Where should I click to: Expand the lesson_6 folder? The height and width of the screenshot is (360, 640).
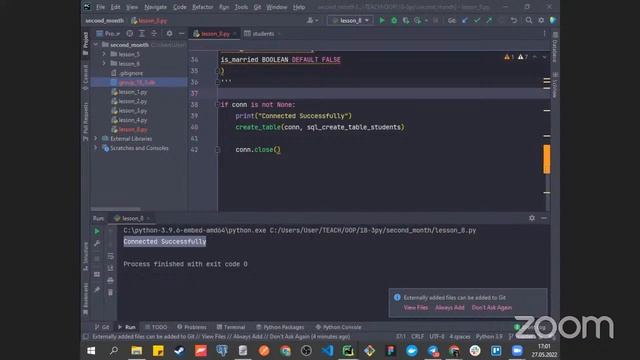click(104, 64)
